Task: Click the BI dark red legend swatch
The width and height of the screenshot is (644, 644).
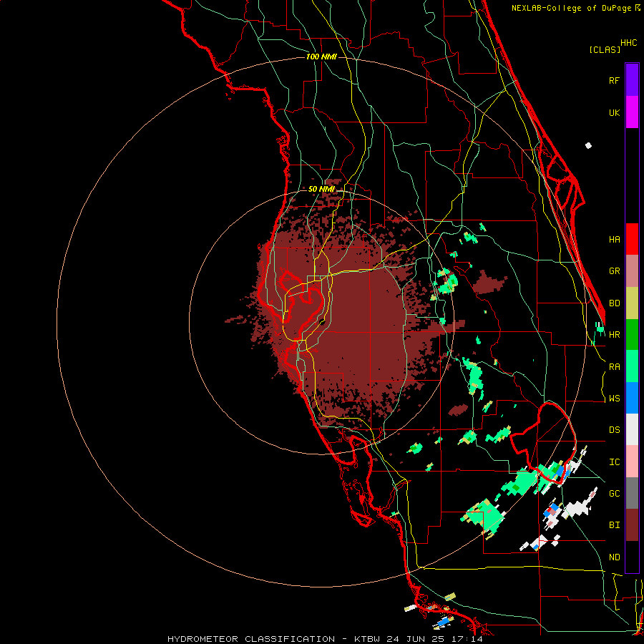Action: pos(632,525)
